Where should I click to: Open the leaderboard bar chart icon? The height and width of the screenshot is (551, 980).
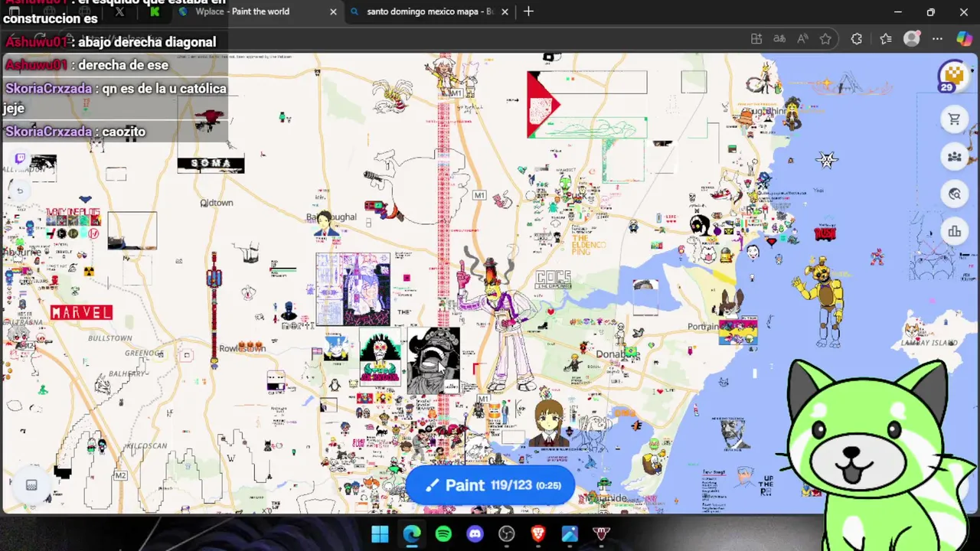pyautogui.click(x=954, y=232)
